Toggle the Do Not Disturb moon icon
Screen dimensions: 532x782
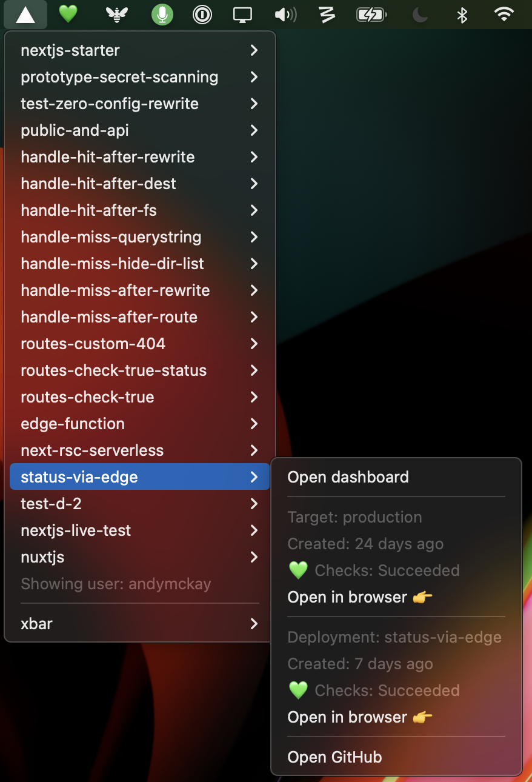[420, 15]
